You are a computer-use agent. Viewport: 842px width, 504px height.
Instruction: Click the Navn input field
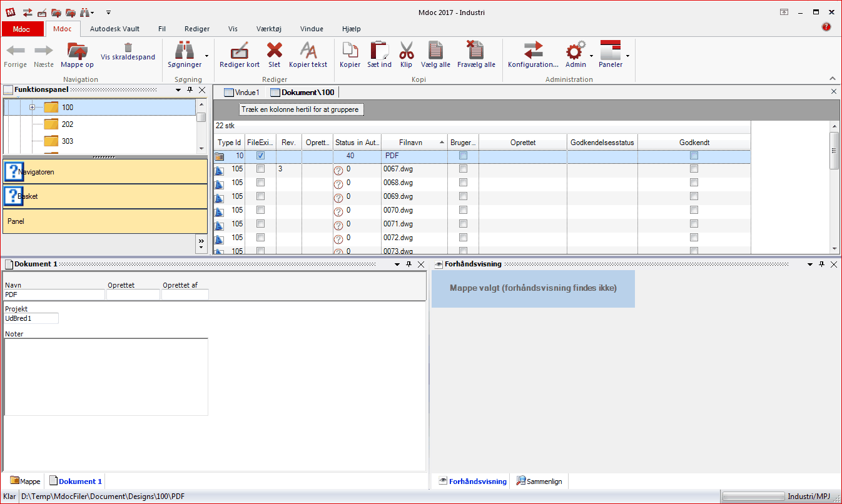point(54,295)
